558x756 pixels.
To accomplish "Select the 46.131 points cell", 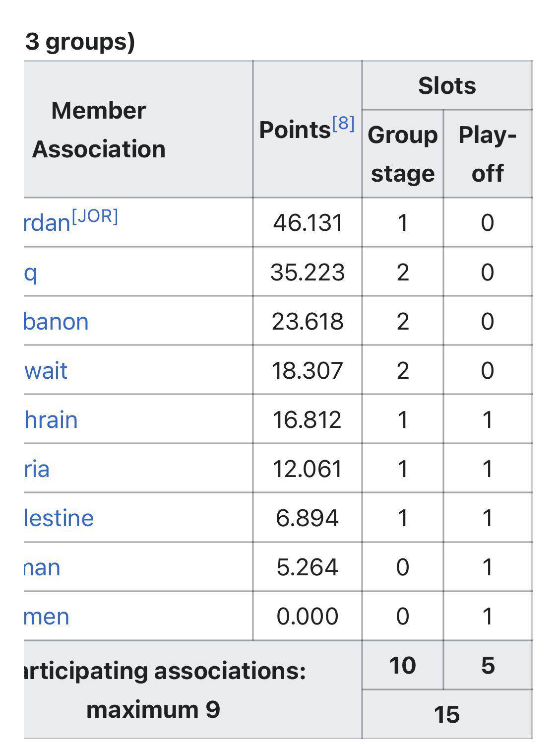I will coord(308,222).
